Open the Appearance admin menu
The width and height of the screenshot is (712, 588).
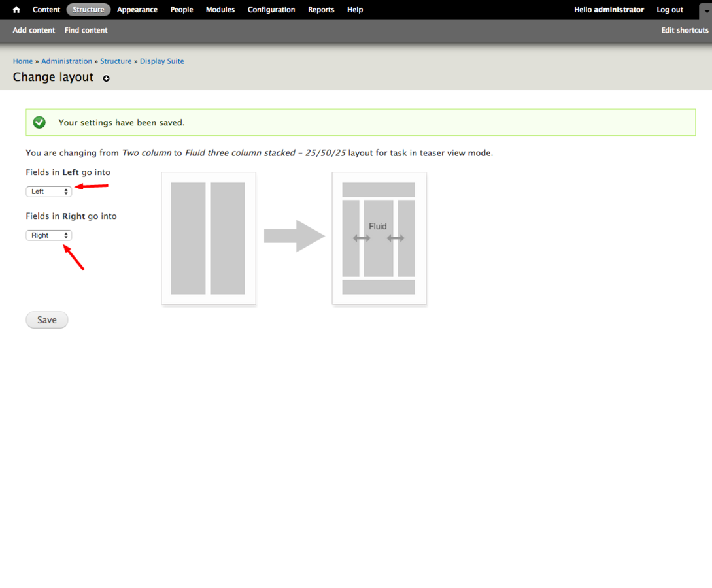[137, 10]
